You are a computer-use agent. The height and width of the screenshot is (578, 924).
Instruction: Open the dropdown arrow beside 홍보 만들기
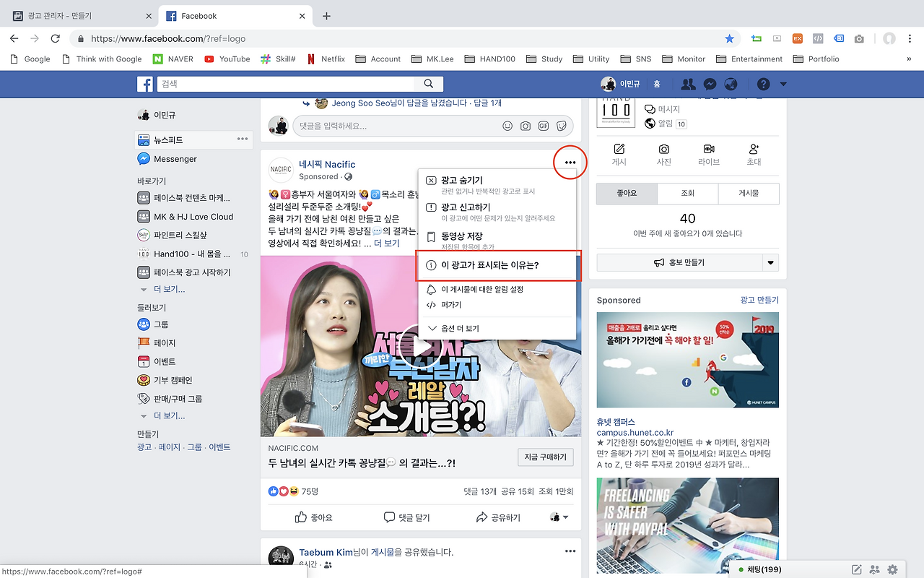[771, 263]
